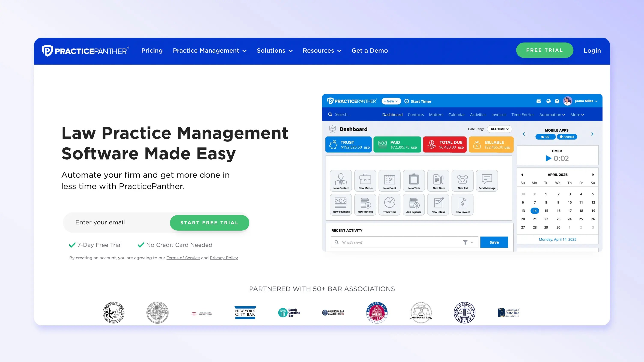644x362 pixels.
Task: Select the New Contact icon on the dashboard
Action: (341, 181)
